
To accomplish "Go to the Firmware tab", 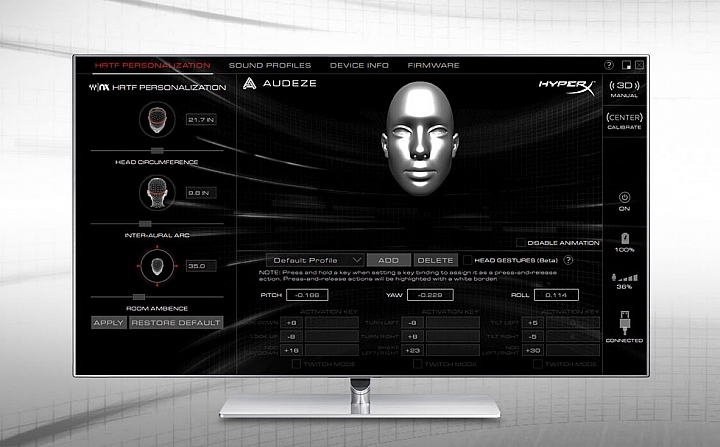I will [x=433, y=65].
